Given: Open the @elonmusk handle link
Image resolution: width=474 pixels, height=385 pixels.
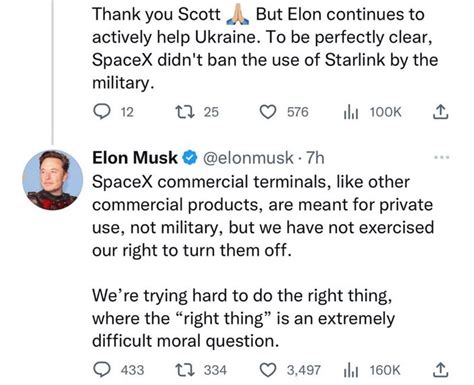Looking at the screenshot, I should pyautogui.click(x=248, y=158).
